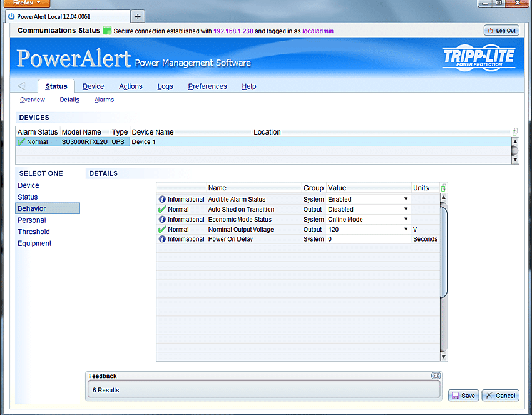Select Device in the Select One list
The width and height of the screenshot is (532, 415).
(x=29, y=185)
